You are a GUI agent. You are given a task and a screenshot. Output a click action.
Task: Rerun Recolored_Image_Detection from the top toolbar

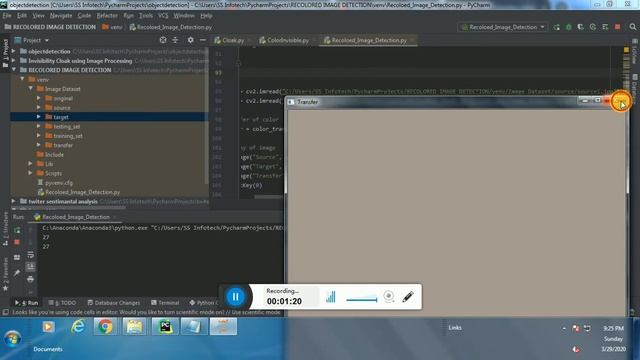(556, 27)
